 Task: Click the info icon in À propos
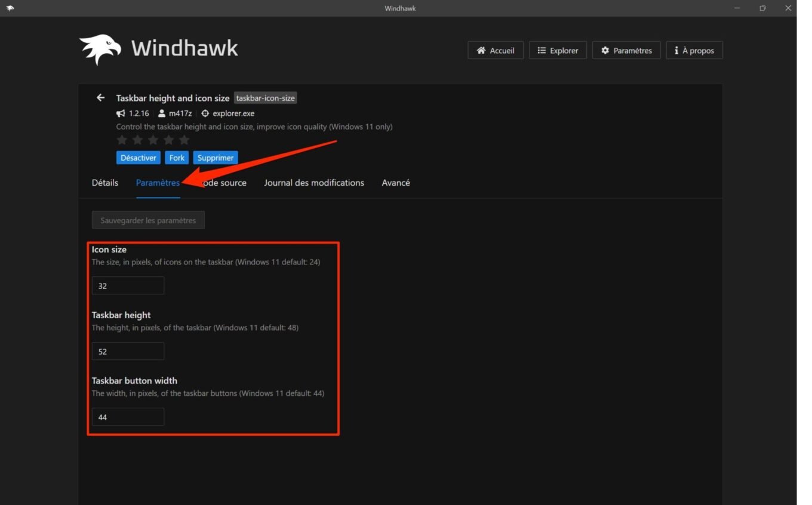676,50
